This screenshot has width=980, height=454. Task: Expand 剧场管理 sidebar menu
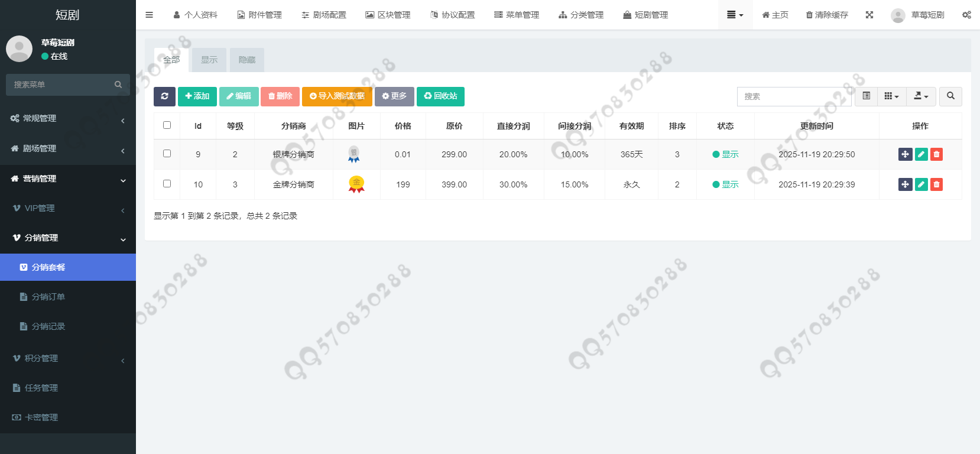[68, 148]
